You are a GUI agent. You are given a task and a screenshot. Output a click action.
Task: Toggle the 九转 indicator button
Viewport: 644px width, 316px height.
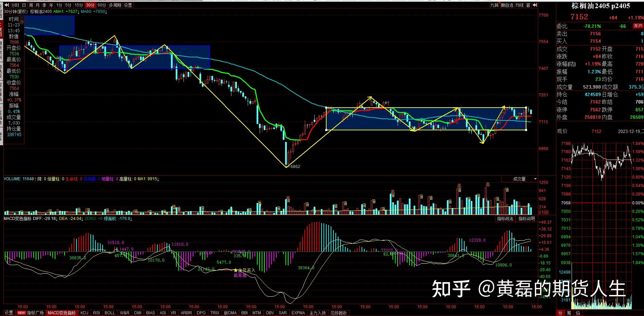(x=494, y=5)
